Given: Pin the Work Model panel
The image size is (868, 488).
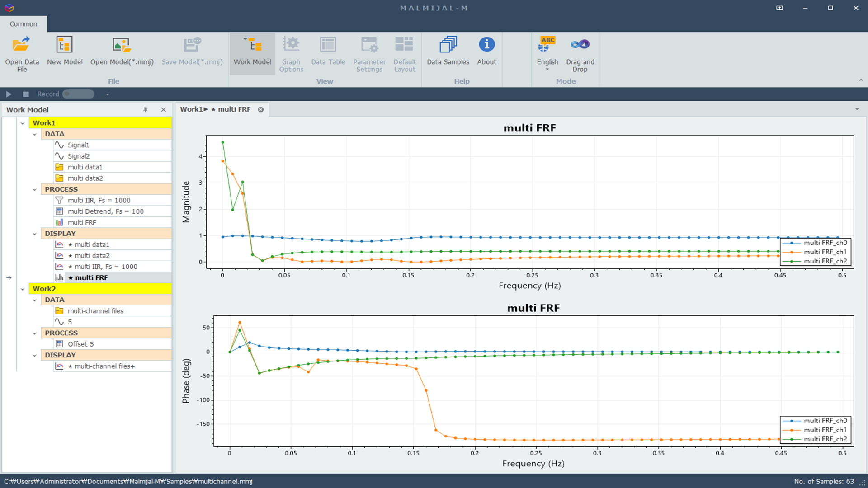Looking at the screenshot, I should [x=145, y=110].
